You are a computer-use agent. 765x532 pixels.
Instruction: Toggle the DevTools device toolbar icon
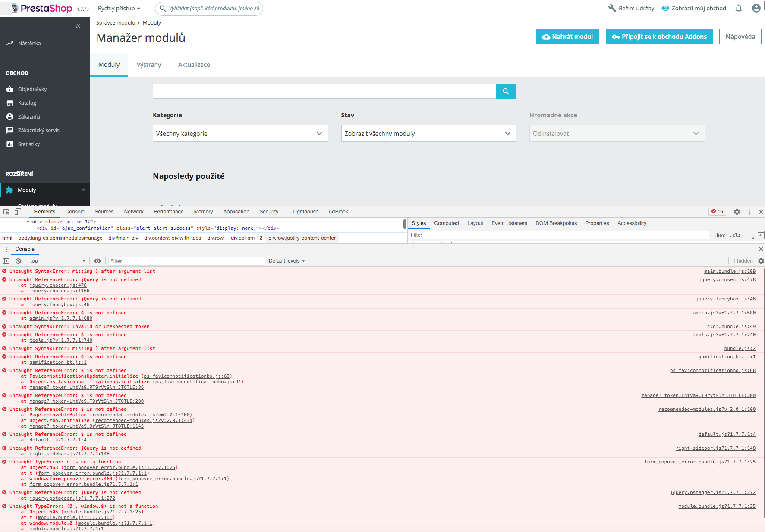pos(18,212)
